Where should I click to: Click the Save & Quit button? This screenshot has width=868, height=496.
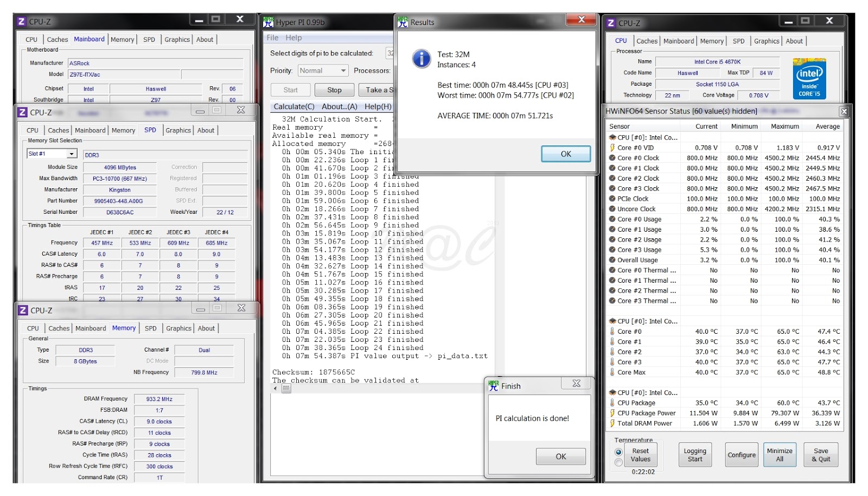tap(821, 455)
